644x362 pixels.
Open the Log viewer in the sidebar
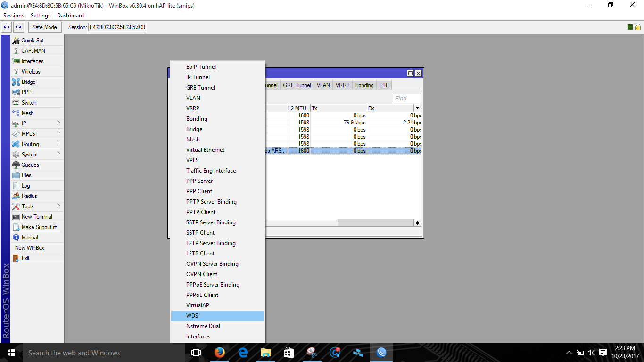point(26,185)
